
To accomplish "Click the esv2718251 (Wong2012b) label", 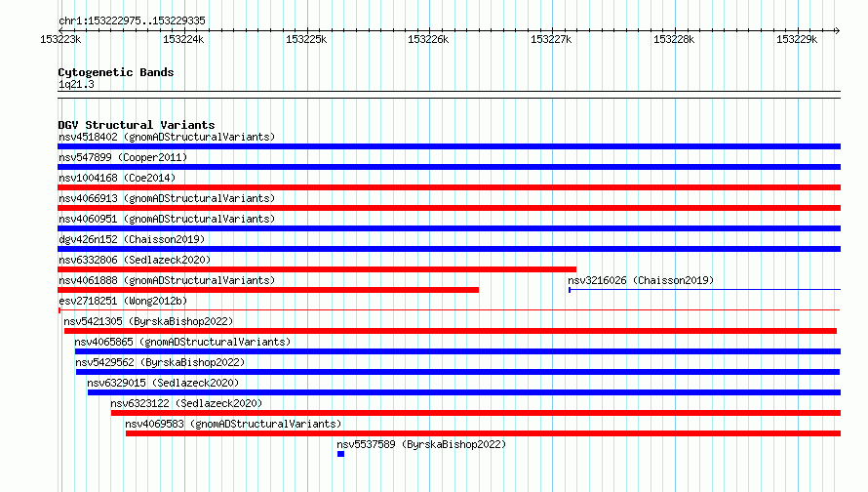I will pyautogui.click(x=123, y=301).
